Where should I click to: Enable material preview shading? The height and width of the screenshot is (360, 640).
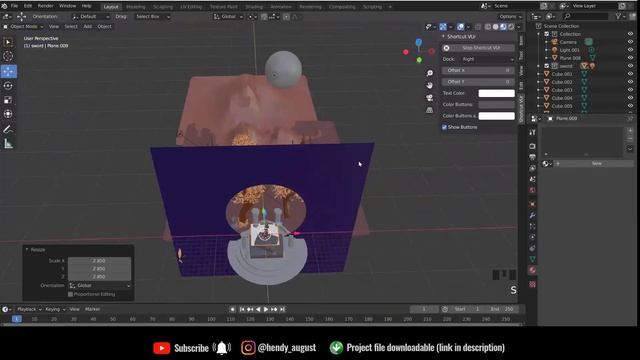[x=503, y=27]
